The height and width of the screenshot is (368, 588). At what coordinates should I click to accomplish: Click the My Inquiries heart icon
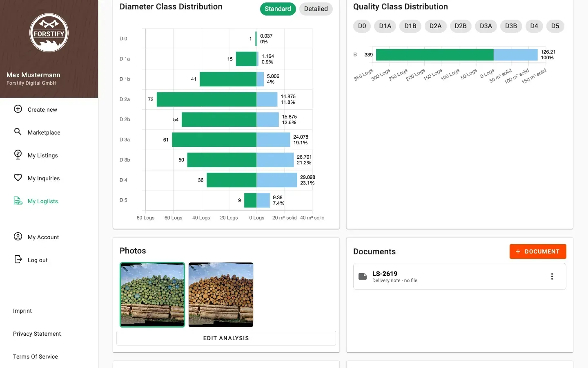click(x=18, y=177)
